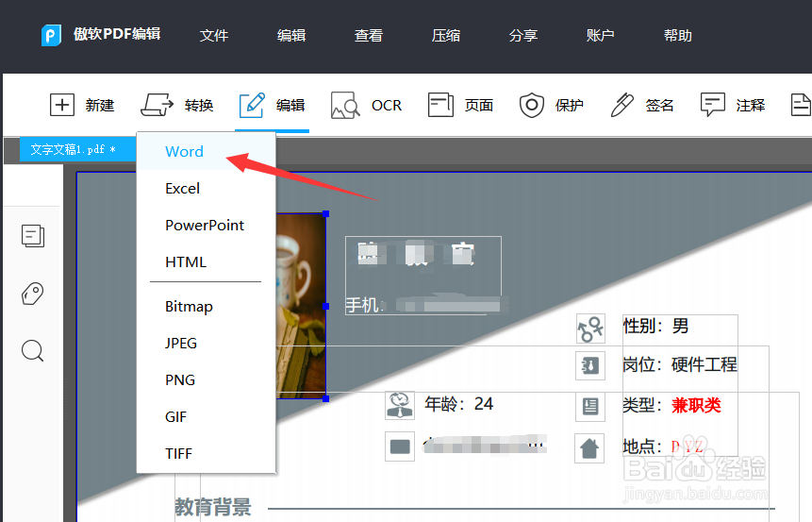Viewport: 812px width, 522px height.
Task: Open the 帮助 menu
Action: click(678, 35)
